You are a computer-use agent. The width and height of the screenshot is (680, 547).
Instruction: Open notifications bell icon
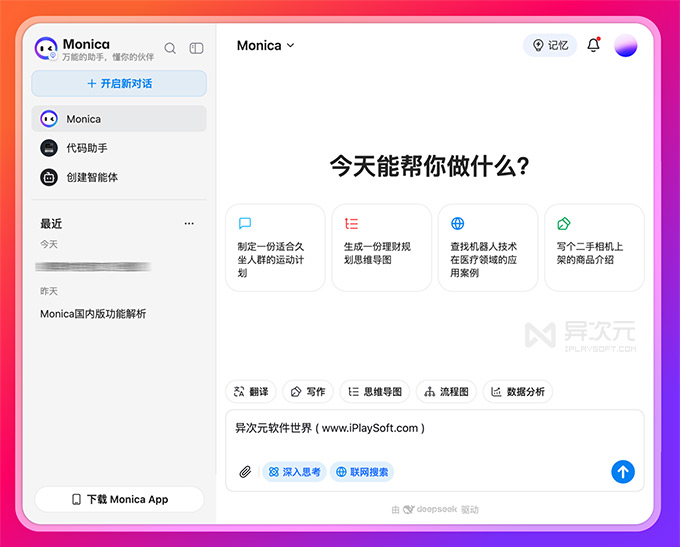pyautogui.click(x=593, y=45)
